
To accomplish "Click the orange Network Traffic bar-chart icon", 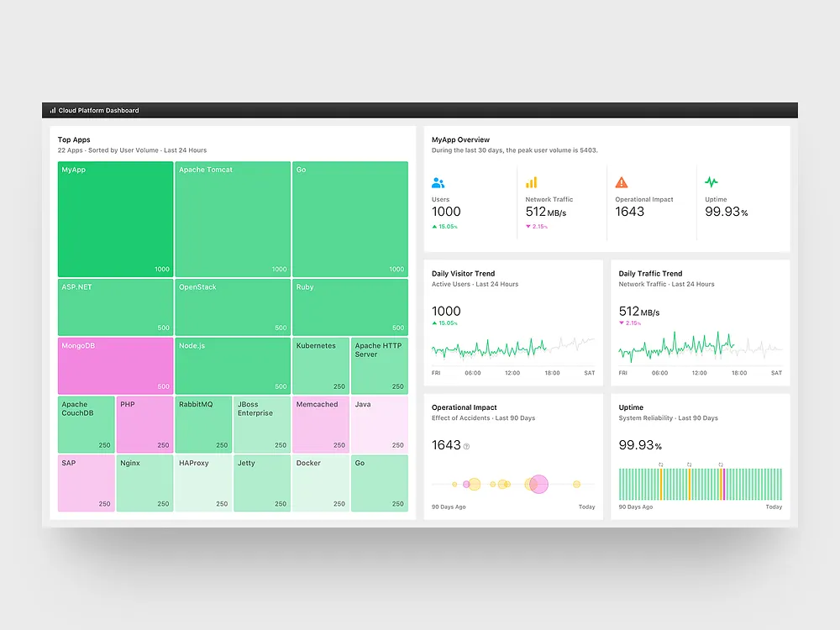I will pos(532,181).
